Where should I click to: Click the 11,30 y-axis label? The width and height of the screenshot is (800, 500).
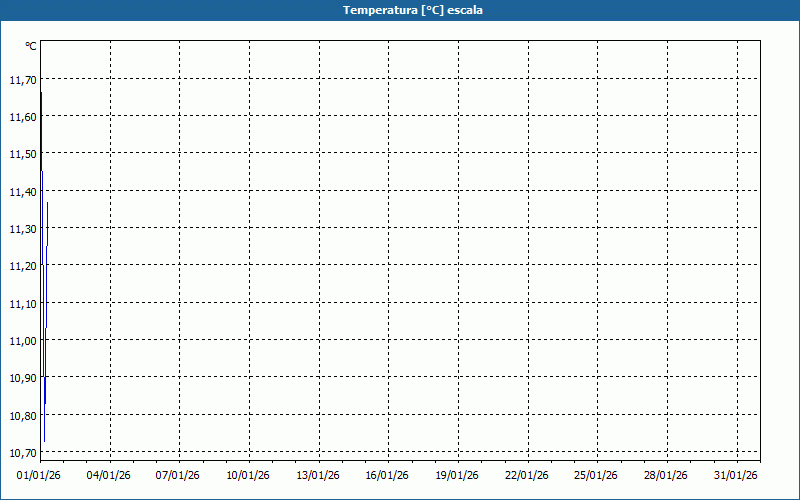pyautogui.click(x=23, y=229)
